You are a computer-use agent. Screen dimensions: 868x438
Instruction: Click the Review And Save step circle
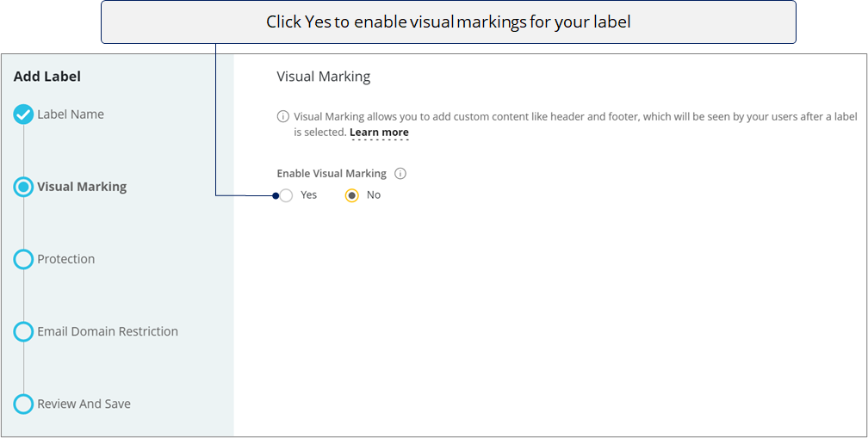point(23,404)
